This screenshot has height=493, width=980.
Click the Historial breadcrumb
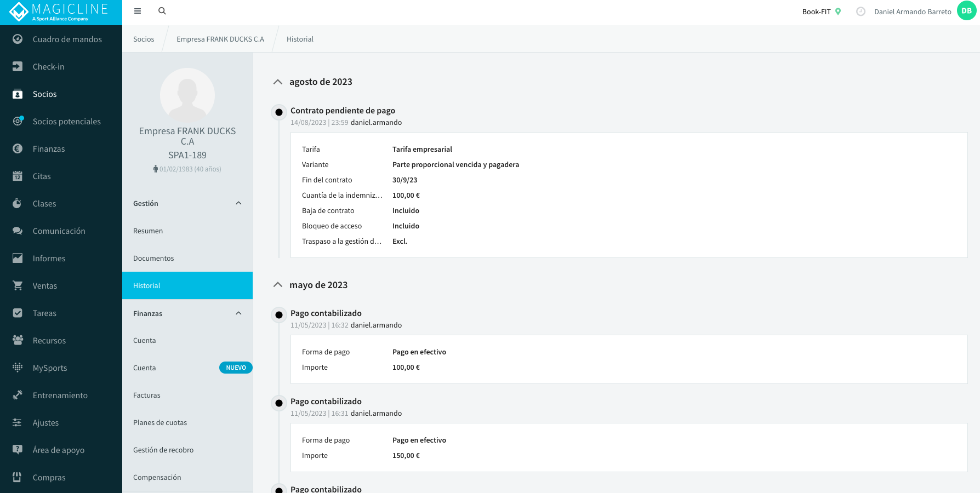tap(300, 39)
